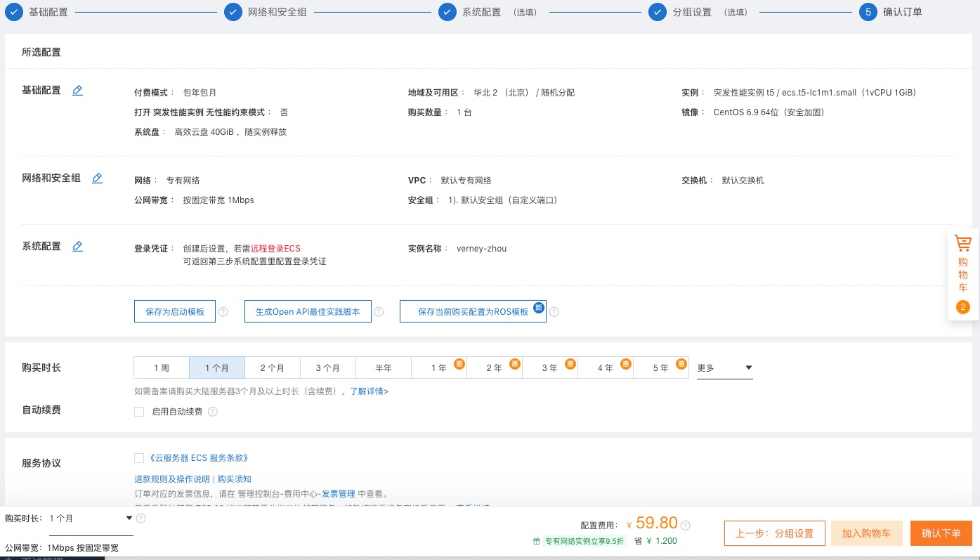Enable the 启用自动续费 checkbox
The image size is (980, 560).
(x=139, y=412)
